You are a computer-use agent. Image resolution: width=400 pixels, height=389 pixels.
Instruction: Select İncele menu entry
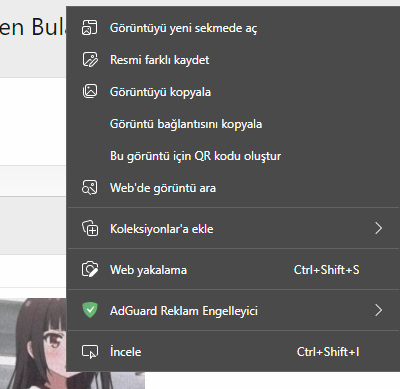[x=233, y=352]
